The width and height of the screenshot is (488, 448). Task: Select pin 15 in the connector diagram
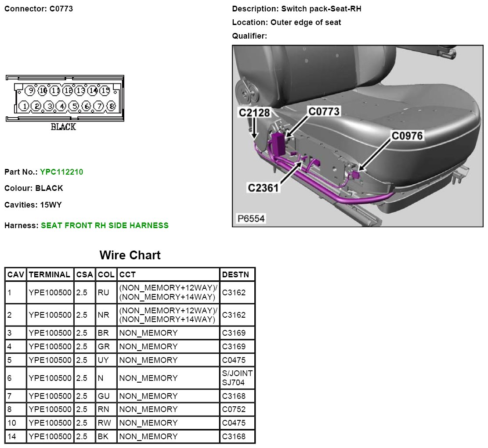(x=105, y=91)
